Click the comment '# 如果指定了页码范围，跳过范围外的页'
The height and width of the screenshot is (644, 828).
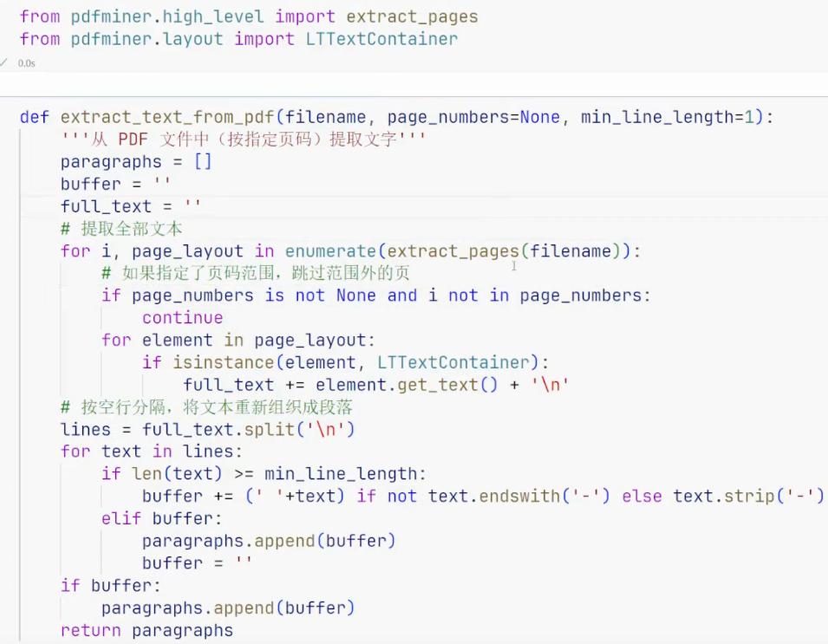(256, 273)
